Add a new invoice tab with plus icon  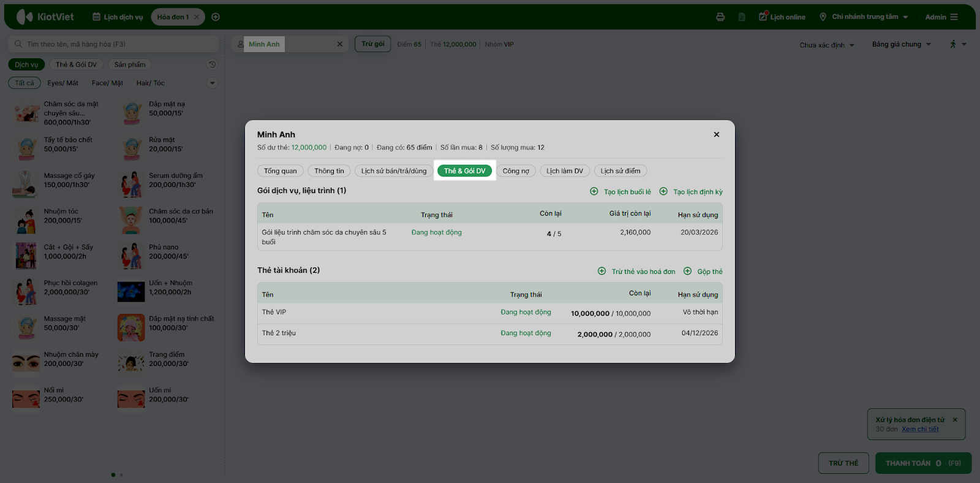pos(216,17)
